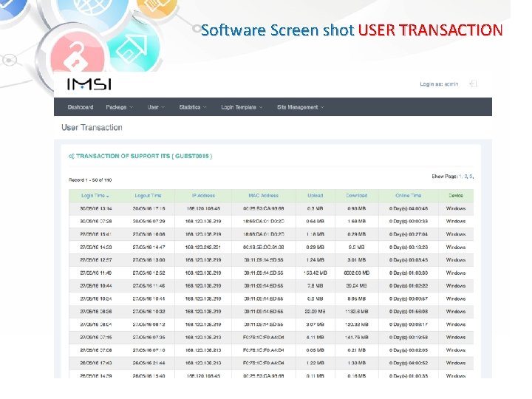Select login time 27/05/16 10:44

click(x=95, y=286)
